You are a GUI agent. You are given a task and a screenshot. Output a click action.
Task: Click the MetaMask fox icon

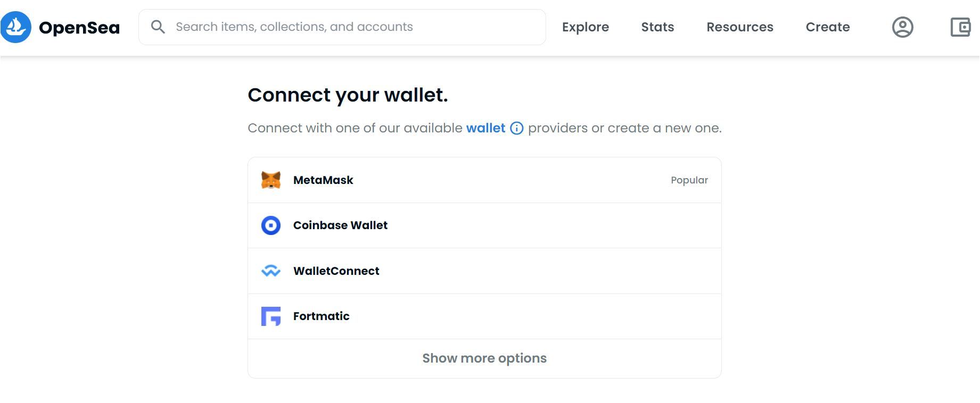(x=271, y=180)
